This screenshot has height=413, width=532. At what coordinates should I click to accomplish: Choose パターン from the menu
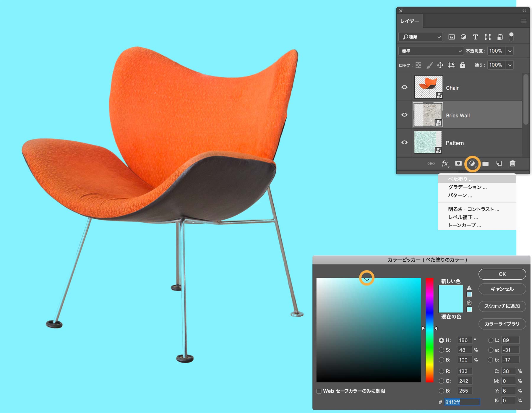tap(477, 195)
